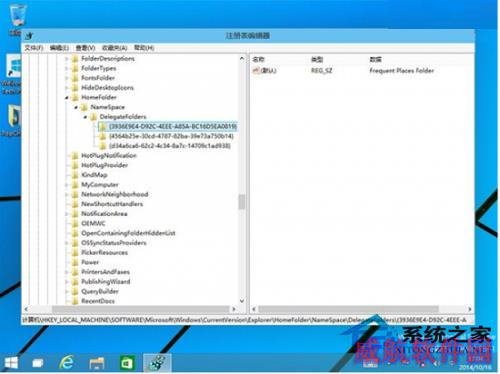500x374 pixels.
Task: Expand the NotificationArea key
Action: [67, 214]
